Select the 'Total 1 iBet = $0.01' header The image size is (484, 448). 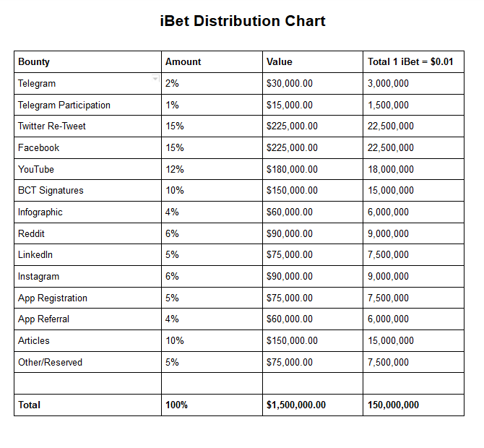tap(414, 61)
